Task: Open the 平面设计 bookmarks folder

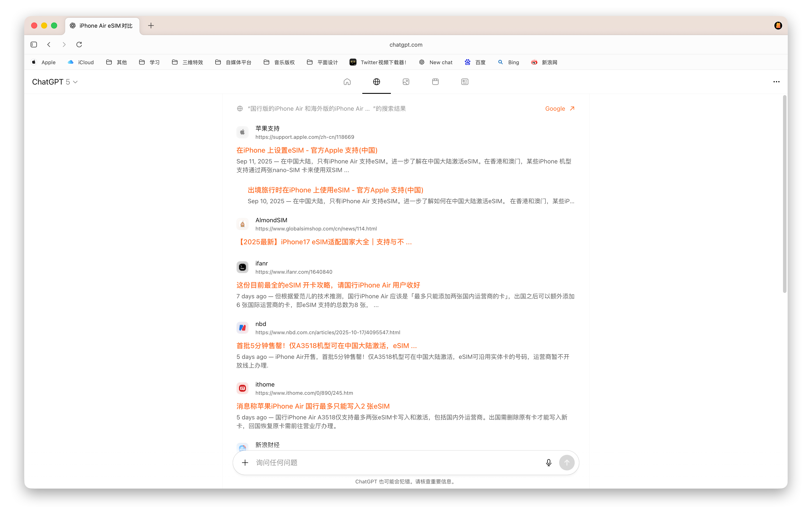Action: 322,62
